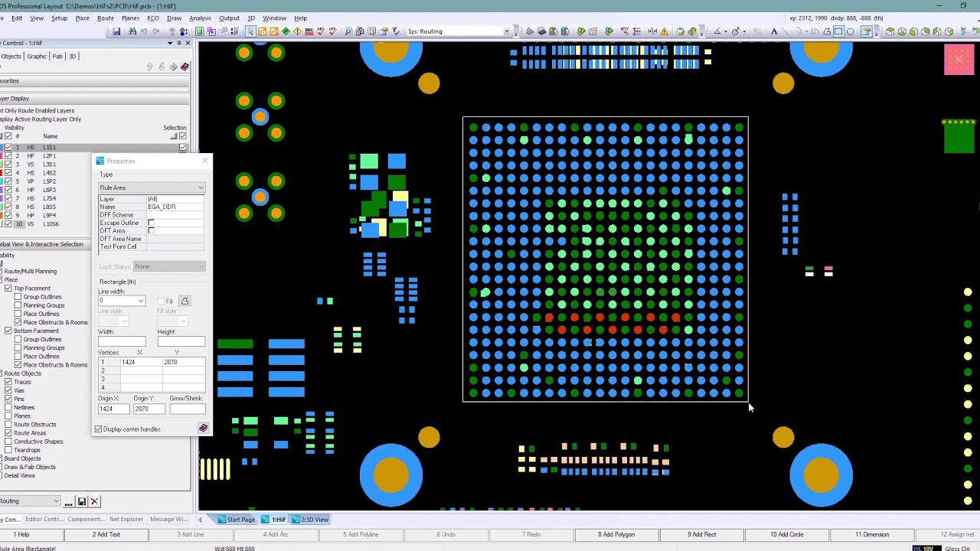Click the properties panel icon in draw toolbar

pyautogui.click(x=866, y=31)
